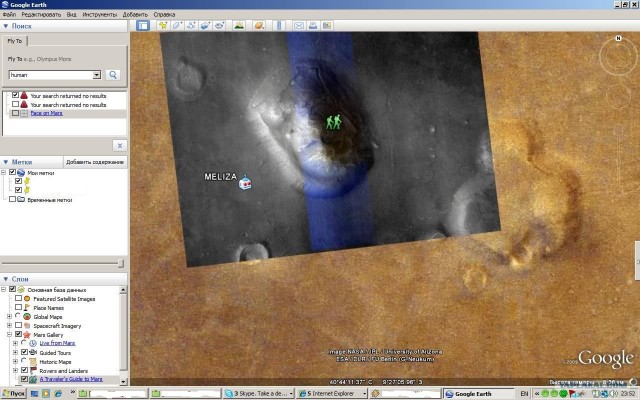Open the planet switcher icon
The height and width of the screenshot is (400, 640).
(259, 26)
